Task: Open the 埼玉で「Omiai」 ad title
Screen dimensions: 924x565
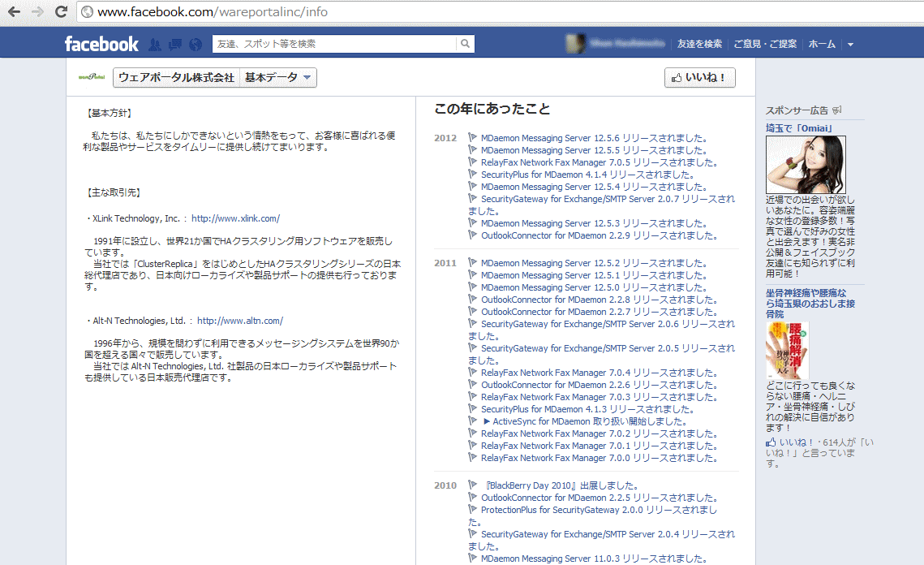Action: tap(800, 128)
